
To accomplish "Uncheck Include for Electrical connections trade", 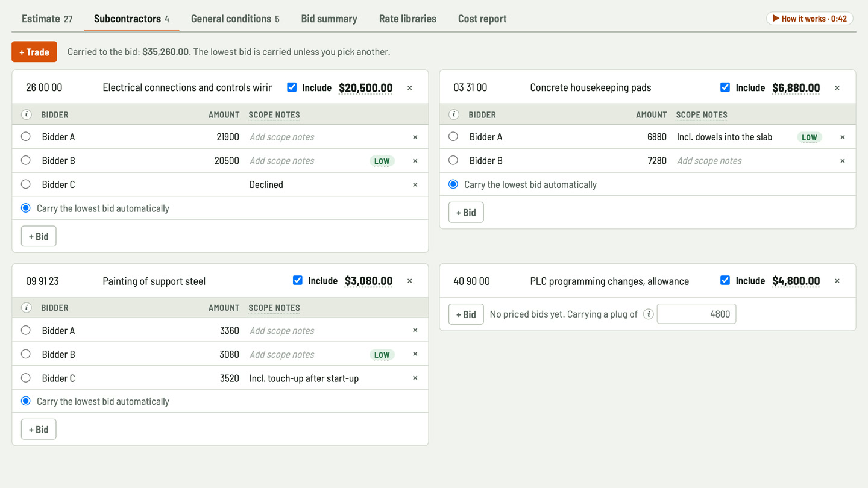I will point(292,87).
